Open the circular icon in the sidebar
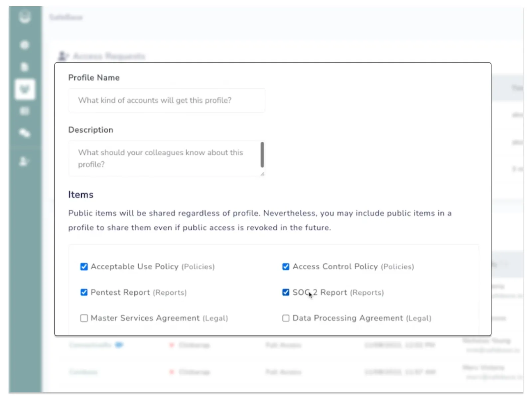Image resolution: width=532 pixels, height=399 pixels. [25, 45]
